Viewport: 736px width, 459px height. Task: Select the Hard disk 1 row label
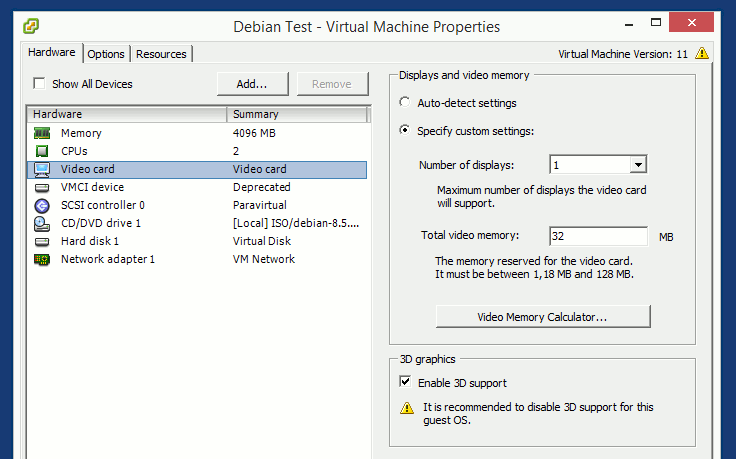(x=90, y=241)
